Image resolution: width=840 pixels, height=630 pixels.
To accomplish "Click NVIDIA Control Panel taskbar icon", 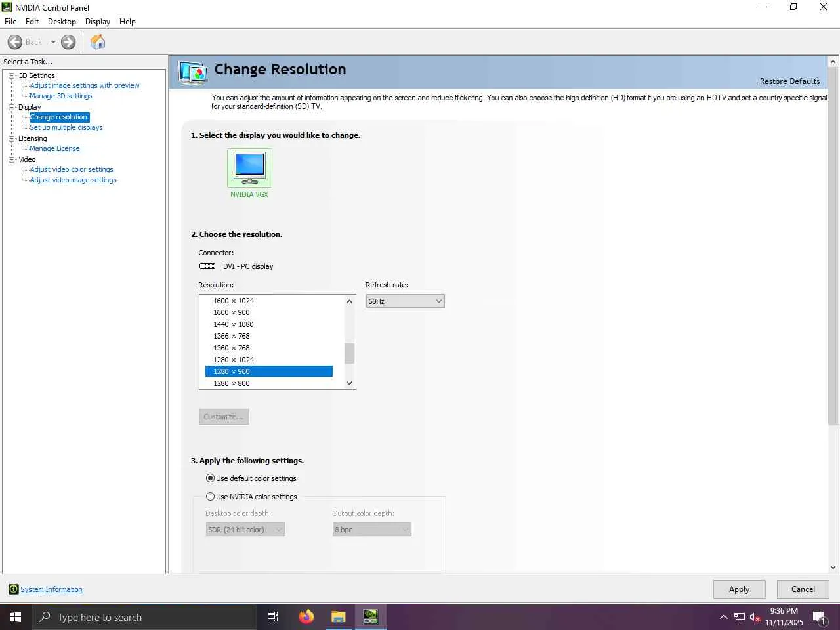I will (x=371, y=617).
